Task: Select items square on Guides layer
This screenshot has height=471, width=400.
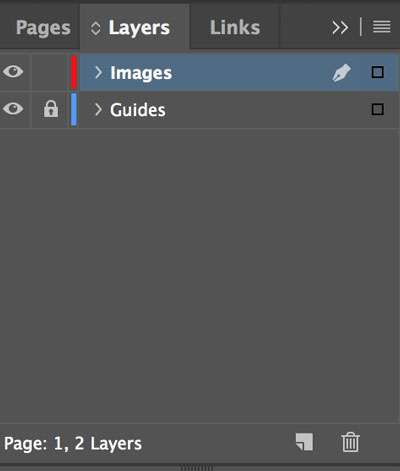Action: coord(377,109)
